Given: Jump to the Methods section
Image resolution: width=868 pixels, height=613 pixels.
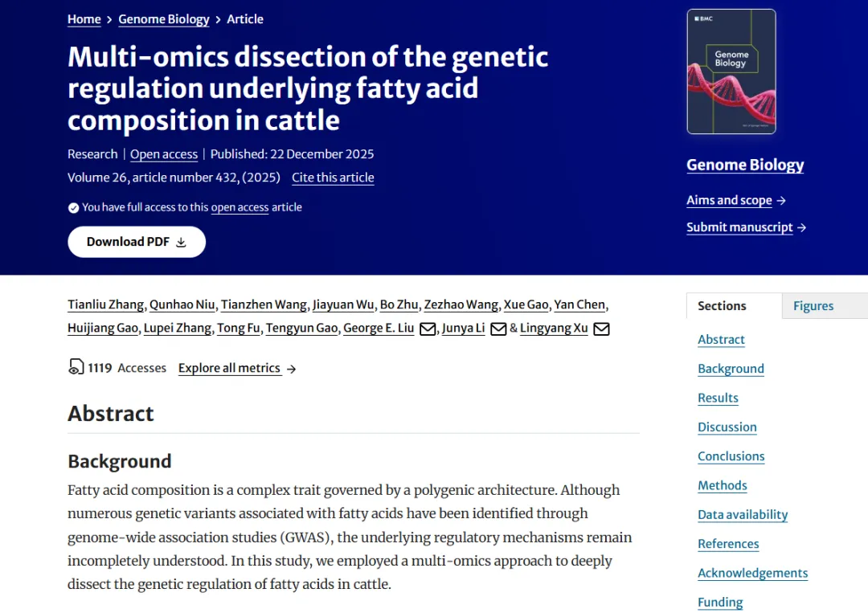Looking at the screenshot, I should (x=723, y=485).
